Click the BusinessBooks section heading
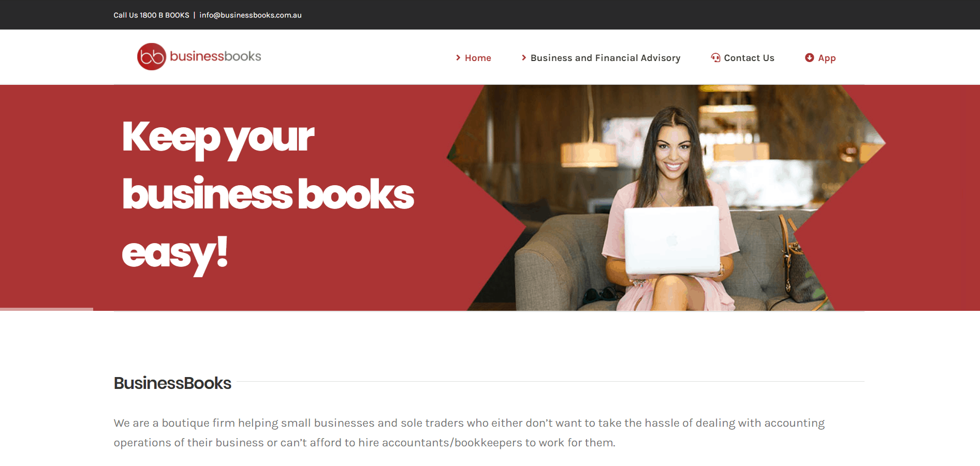This screenshot has height=466, width=980. [x=172, y=383]
